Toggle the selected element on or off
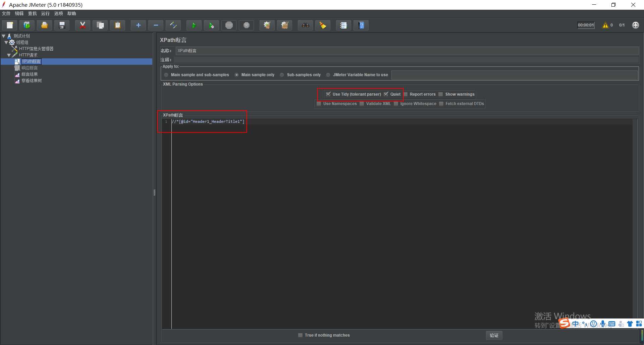Screen dimensions: 644x345 pyautogui.click(x=173, y=25)
